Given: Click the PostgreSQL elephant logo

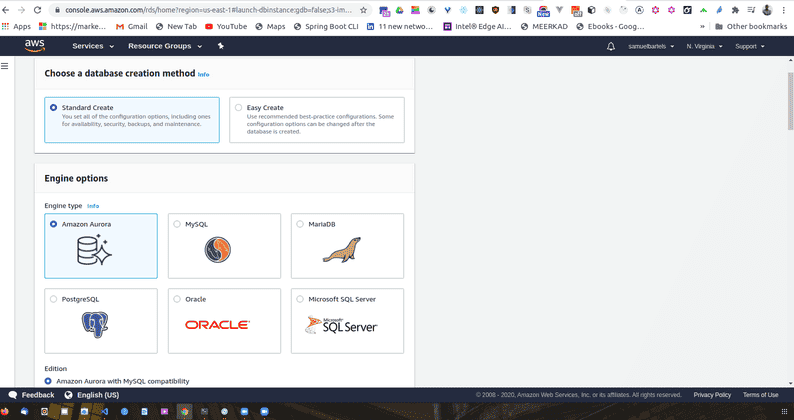Looking at the screenshot, I should click(95, 325).
